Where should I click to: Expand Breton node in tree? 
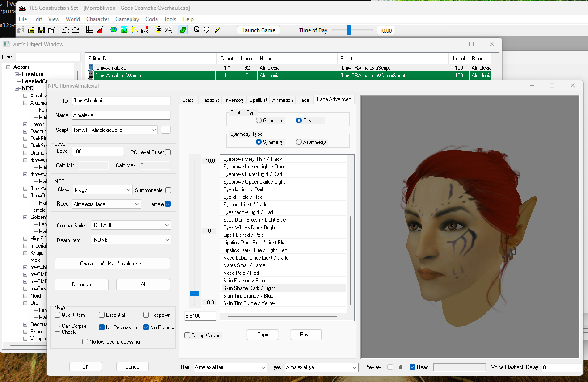pos(25,124)
